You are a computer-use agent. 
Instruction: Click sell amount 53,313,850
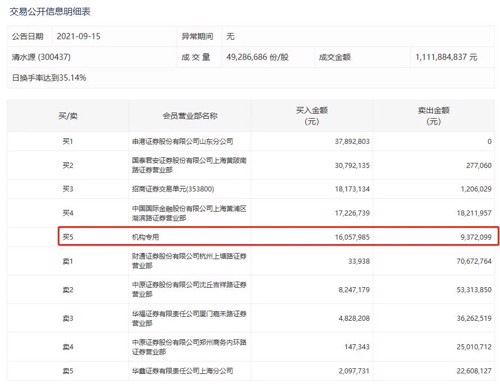pos(474,290)
